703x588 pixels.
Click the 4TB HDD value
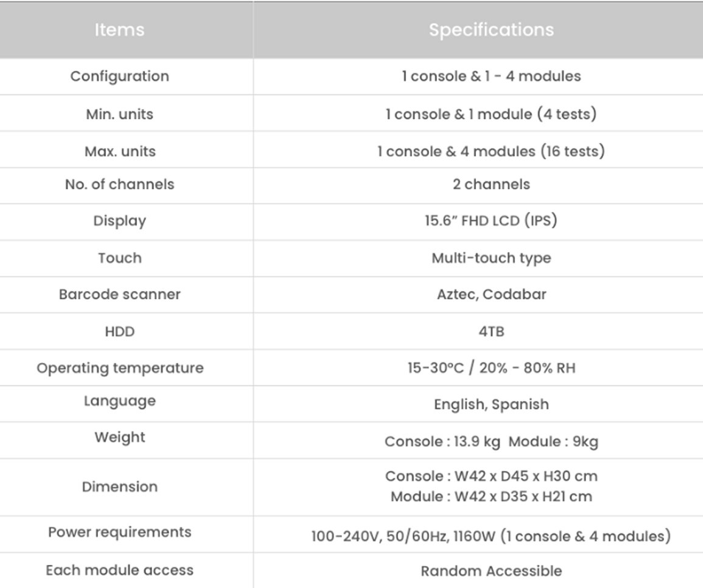pyautogui.click(x=491, y=332)
